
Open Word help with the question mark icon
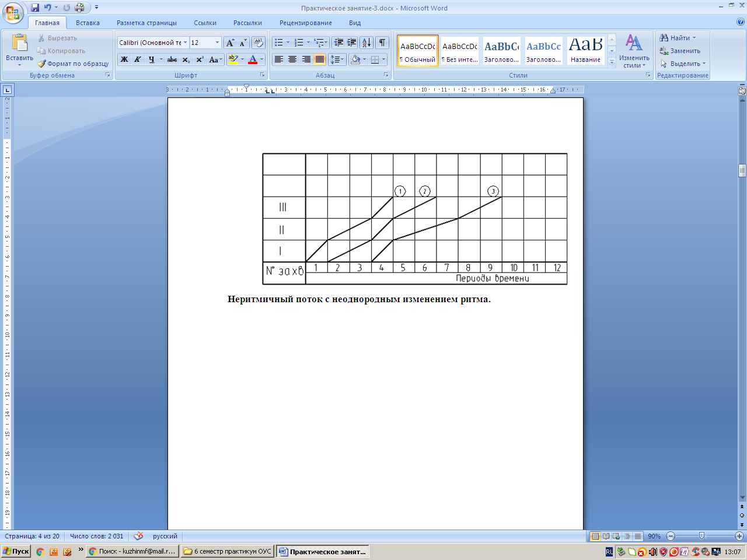tap(741, 22)
